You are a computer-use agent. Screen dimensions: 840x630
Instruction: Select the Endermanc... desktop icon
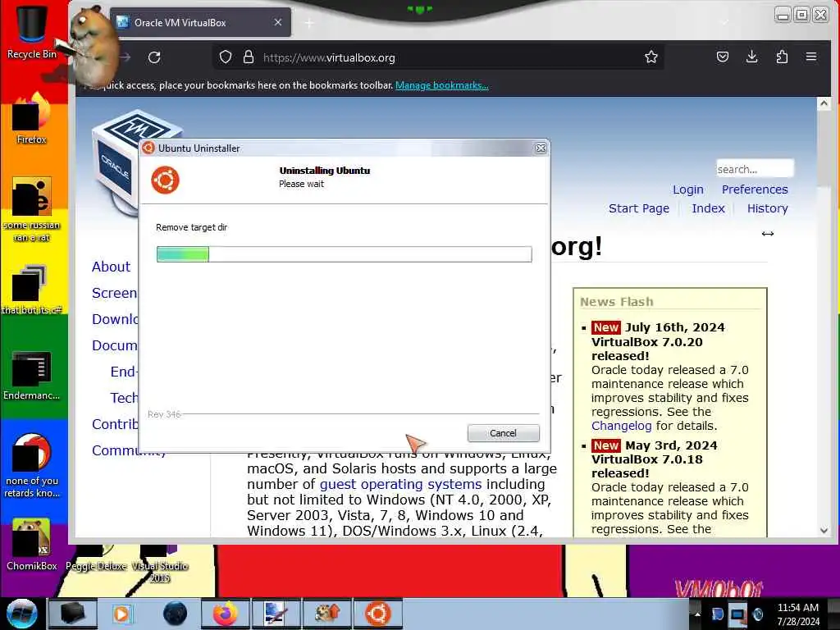[32, 375]
